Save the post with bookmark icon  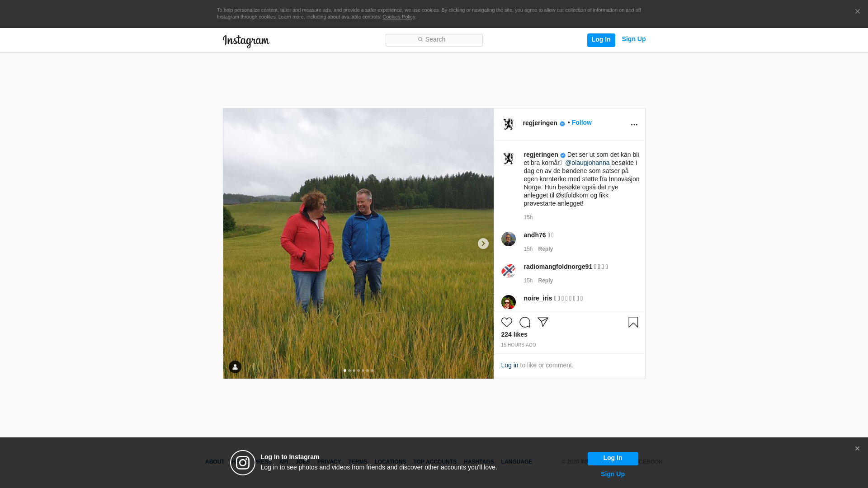(x=633, y=322)
